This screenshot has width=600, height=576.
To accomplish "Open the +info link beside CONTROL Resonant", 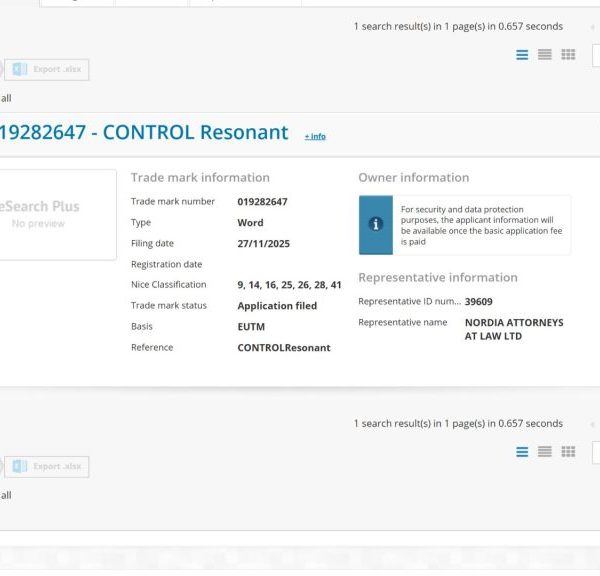I will point(315,136).
